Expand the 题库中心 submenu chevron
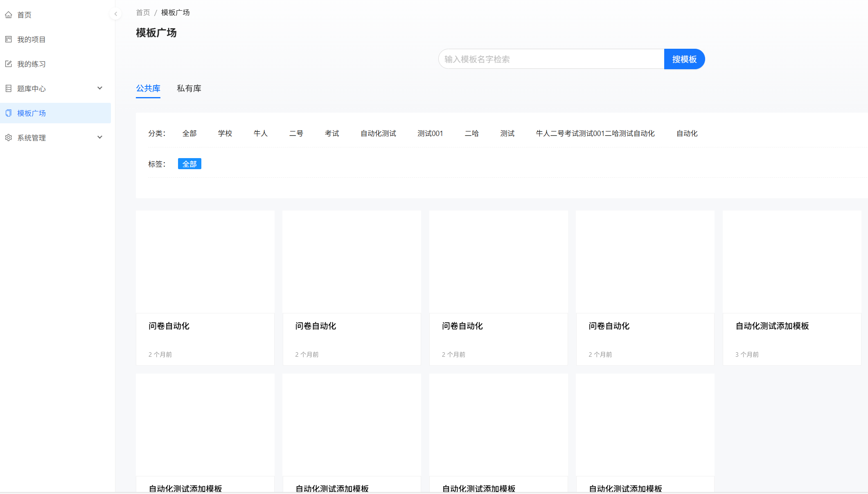868x494 pixels. (x=100, y=88)
